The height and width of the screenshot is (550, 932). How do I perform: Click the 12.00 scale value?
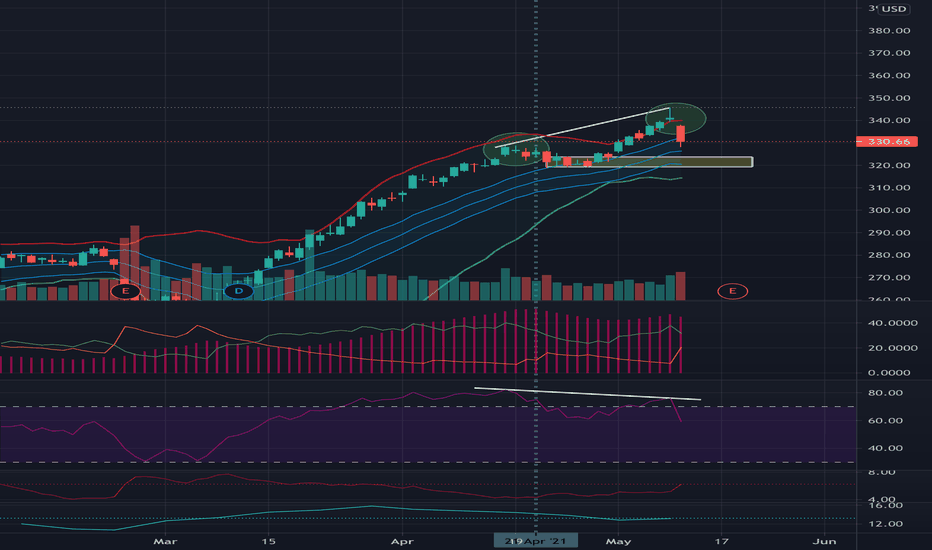[x=886, y=524]
